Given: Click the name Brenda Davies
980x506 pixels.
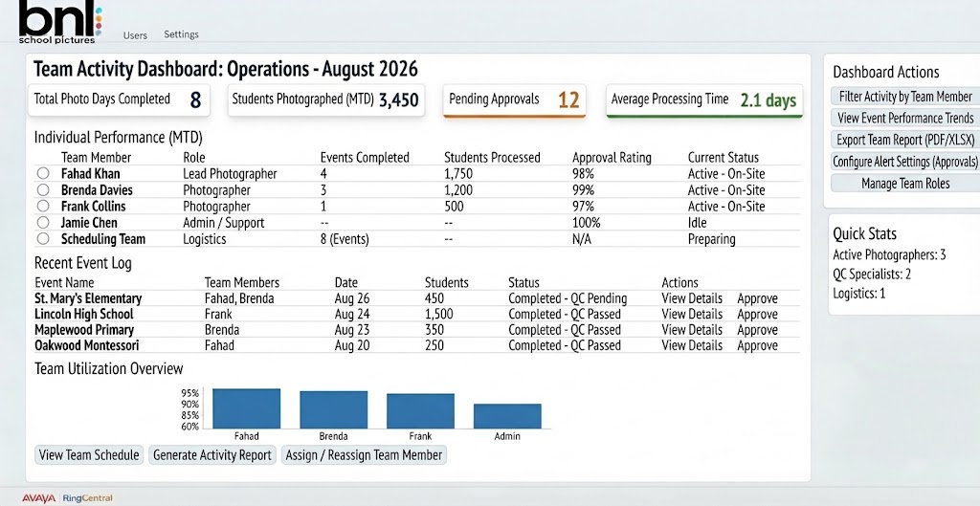Looking at the screenshot, I should point(97,190).
